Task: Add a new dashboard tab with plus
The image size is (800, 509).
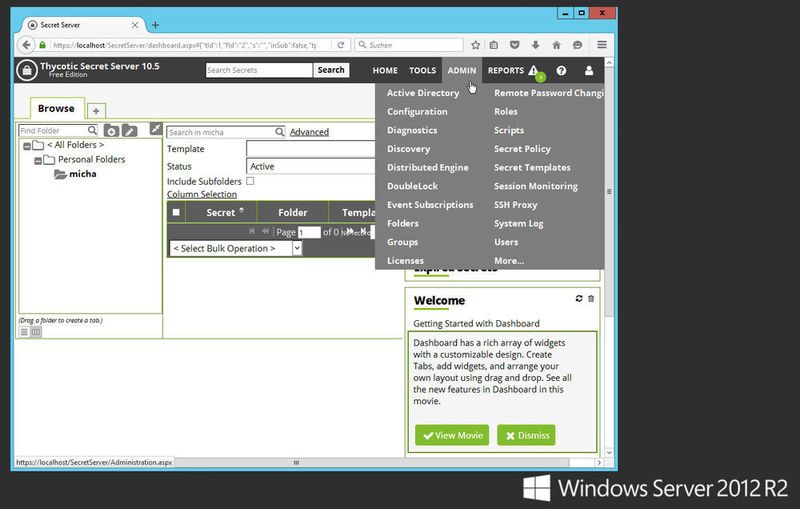Action: point(96,111)
